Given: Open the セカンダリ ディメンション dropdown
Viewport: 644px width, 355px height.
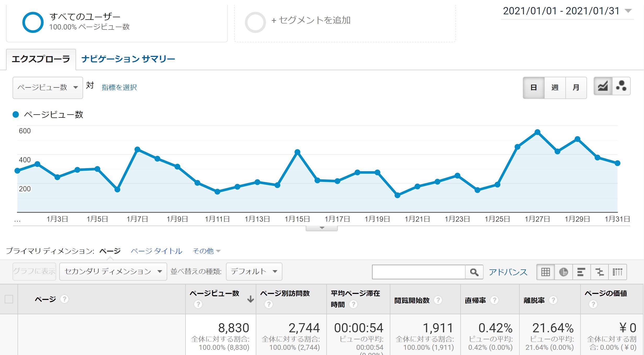Looking at the screenshot, I should [113, 272].
